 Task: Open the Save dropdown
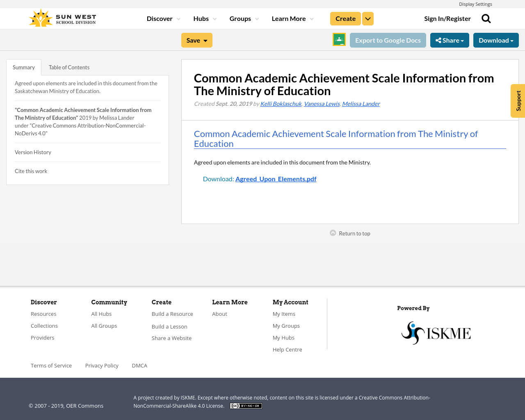tap(196, 39)
